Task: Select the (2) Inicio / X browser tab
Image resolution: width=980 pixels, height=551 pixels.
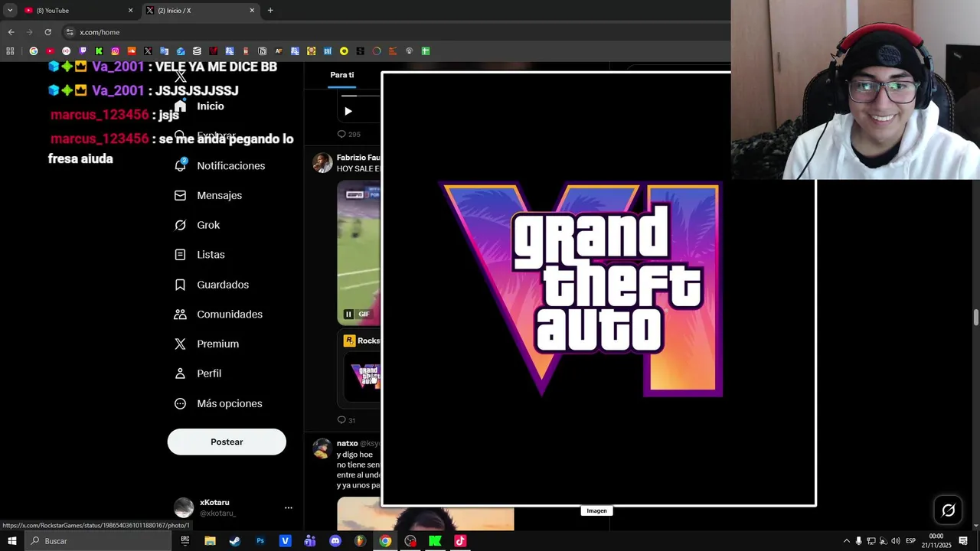Action: pyautogui.click(x=201, y=11)
